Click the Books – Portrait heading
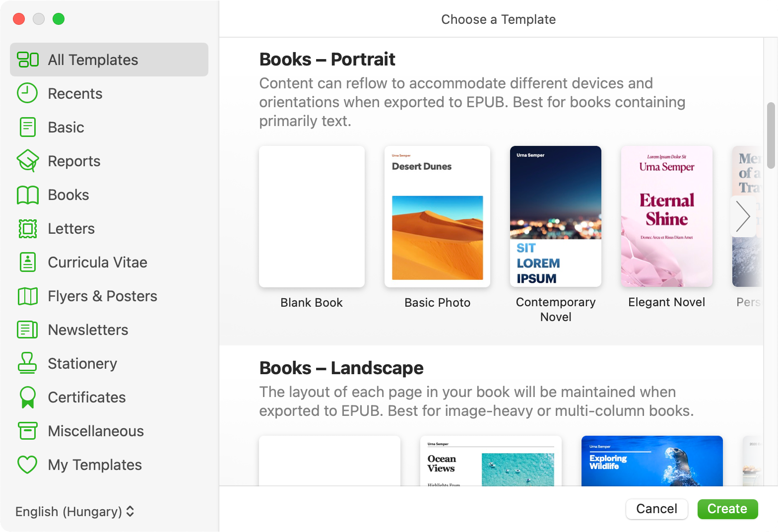The height and width of the screenshot is (532, 778). point(327,60)
